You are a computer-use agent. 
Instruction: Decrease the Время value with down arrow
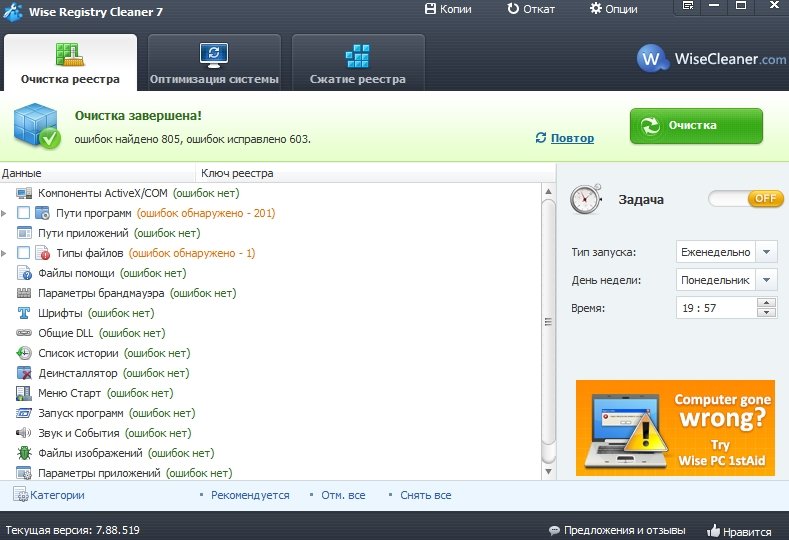click(x=766, y=313)
